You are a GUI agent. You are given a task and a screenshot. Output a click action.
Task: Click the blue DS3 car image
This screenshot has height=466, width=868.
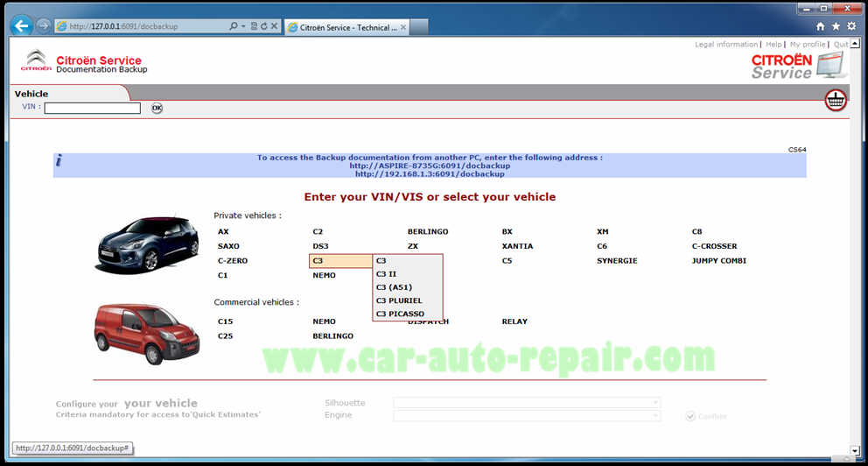click(148, 244)
